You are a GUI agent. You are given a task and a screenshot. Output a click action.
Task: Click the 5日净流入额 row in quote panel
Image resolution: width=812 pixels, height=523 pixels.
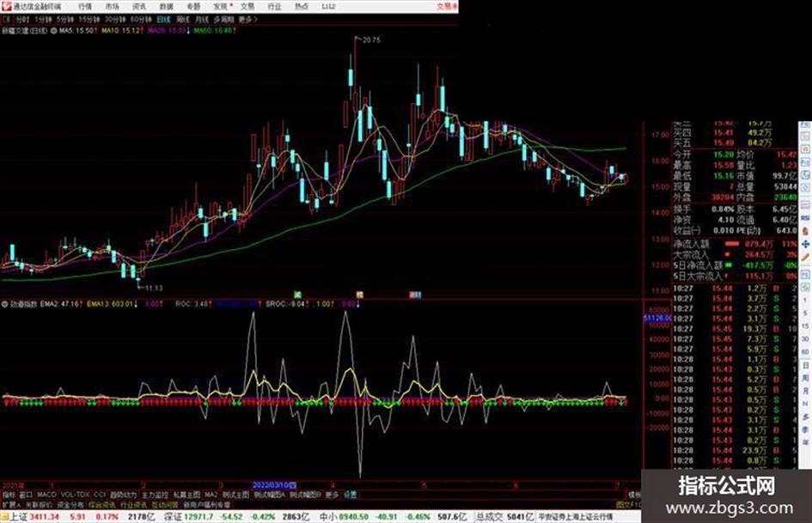(735, 265)
